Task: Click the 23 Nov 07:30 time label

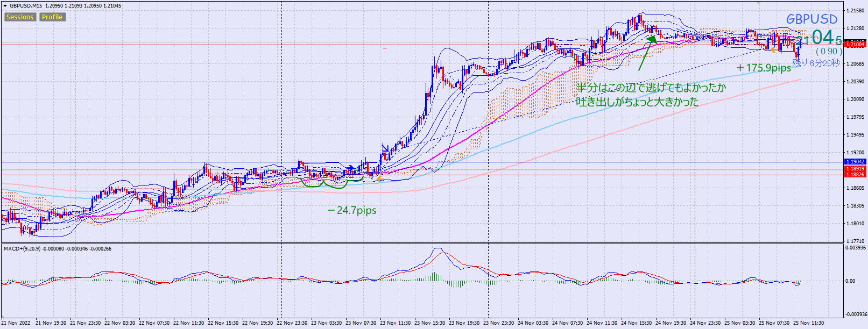Action: [361, 323]
